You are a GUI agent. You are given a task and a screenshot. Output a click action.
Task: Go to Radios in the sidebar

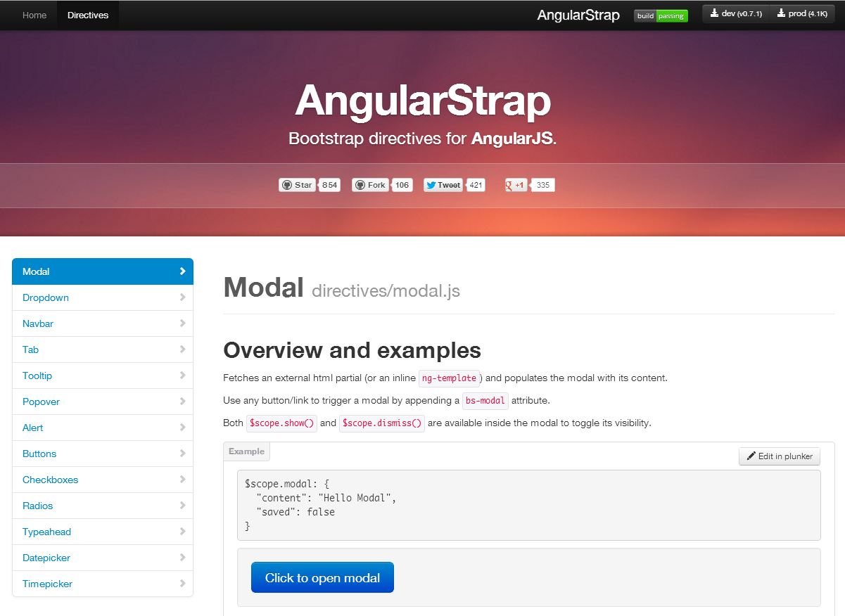(103, 506)
